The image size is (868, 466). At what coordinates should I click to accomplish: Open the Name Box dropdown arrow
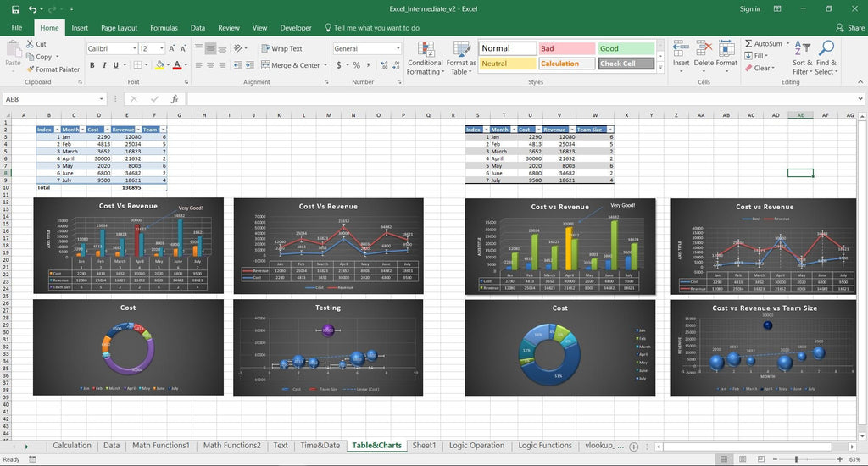click(x=102, y=99)
